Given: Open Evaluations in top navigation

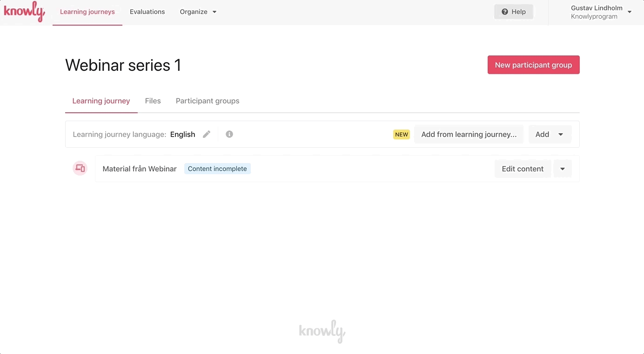Looking at the screenshot, I should click(x=148, y=12).
